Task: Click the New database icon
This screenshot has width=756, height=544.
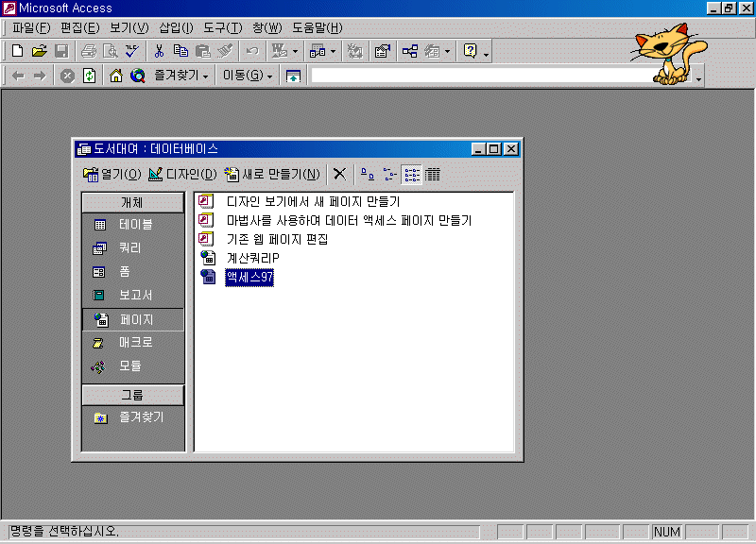Action: 17,51
